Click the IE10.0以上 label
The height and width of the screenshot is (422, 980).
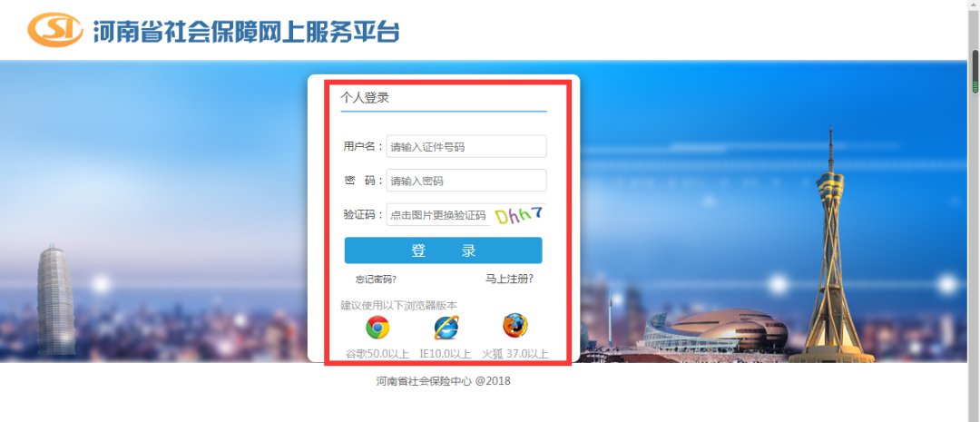click(x=445, y=354)
